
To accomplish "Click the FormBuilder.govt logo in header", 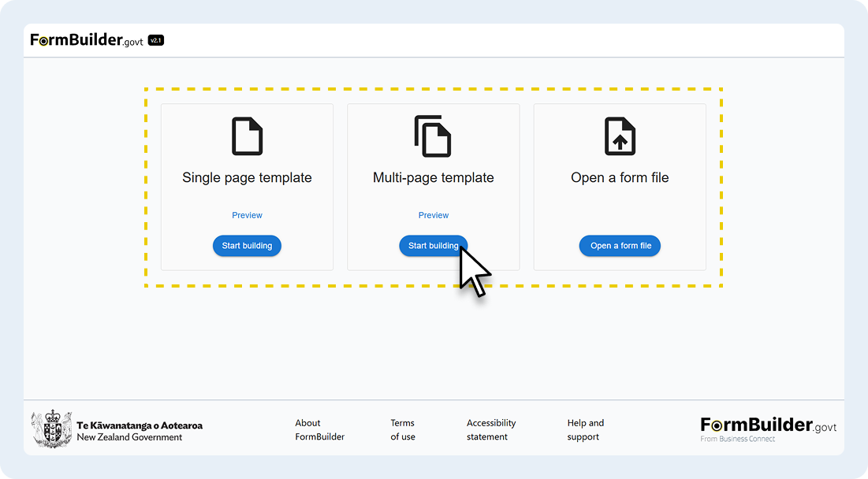I will coord(87,40).
